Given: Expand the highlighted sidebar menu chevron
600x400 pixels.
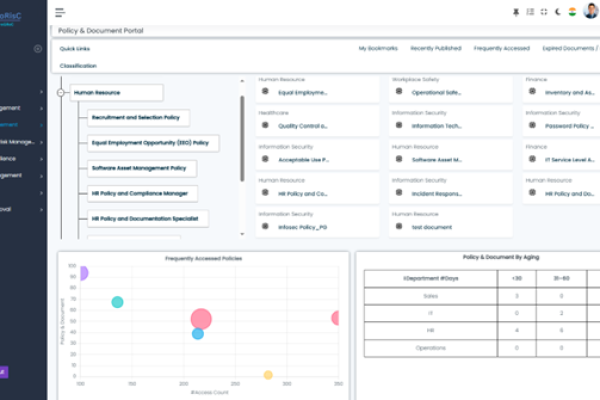Looking at the screenshot, I should coord(41,126).
